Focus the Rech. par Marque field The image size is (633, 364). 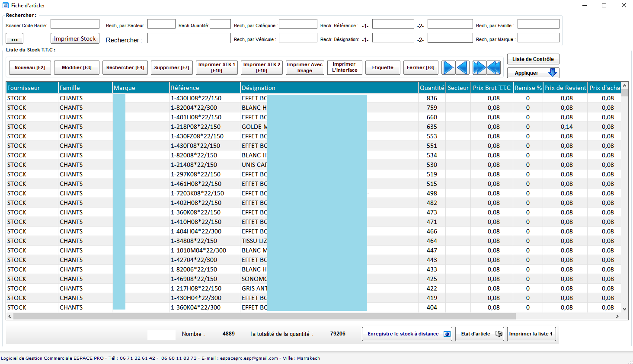(538, 38)
